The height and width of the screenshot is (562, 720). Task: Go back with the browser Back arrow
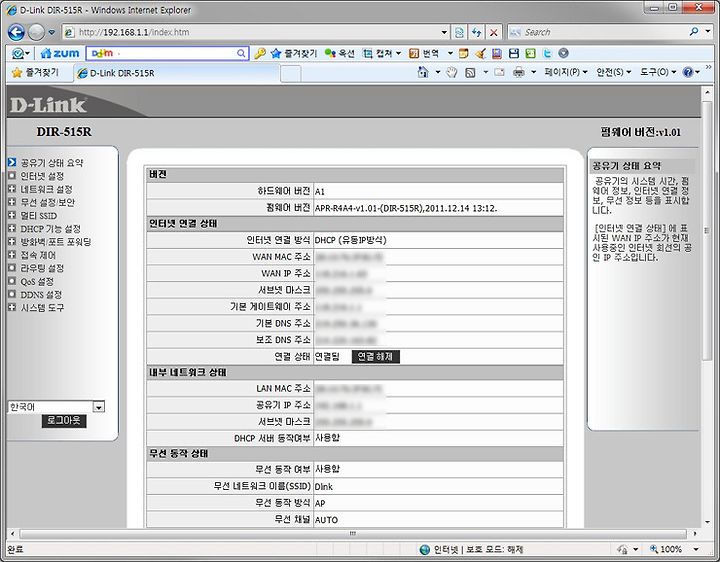(x=16, y=32)
